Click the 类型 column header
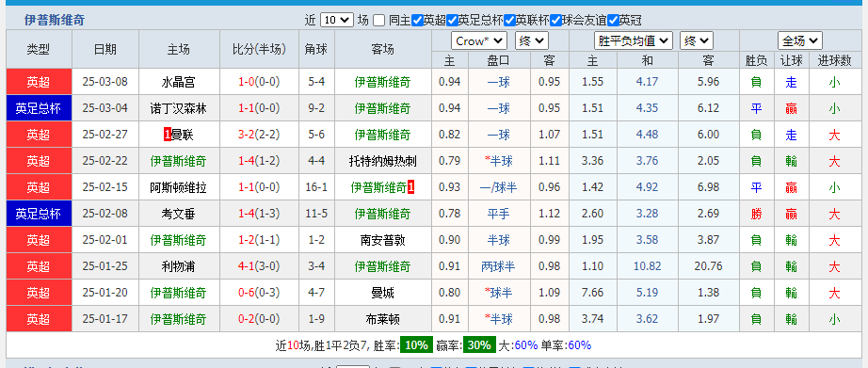 tap(39, 49)
